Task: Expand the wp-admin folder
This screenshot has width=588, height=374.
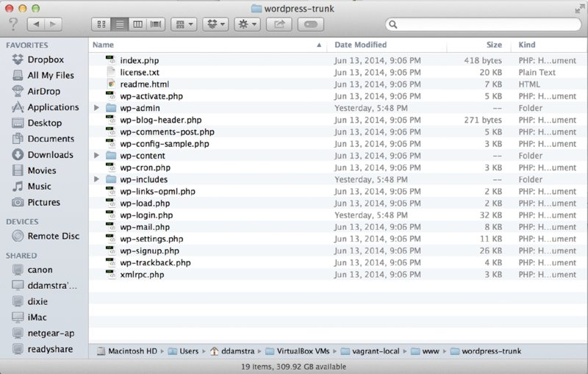Action: tap(97, 108)
